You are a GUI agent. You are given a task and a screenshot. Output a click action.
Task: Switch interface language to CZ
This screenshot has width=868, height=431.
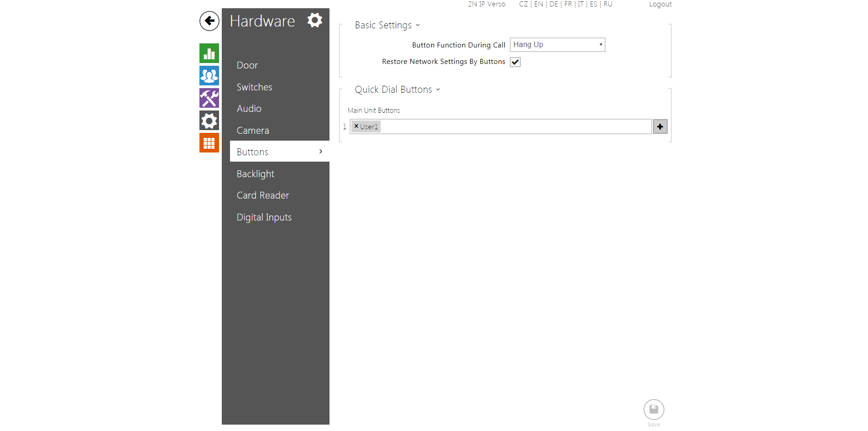pyautogui.click(x=523, y=4)
